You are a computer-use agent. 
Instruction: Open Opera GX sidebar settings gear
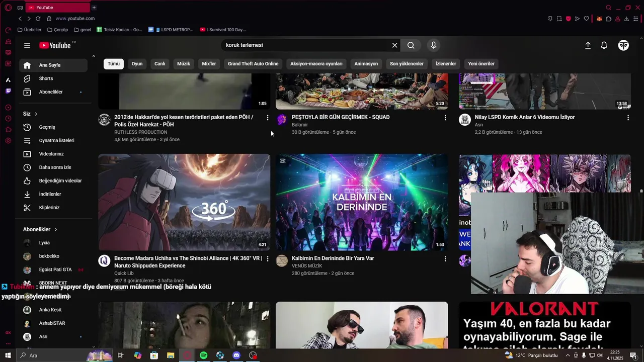[8, 141]
